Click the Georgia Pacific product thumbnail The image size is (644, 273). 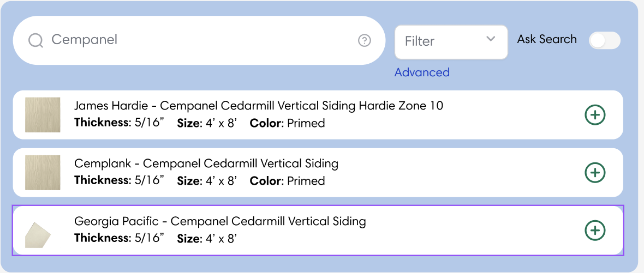click(38, 235)
